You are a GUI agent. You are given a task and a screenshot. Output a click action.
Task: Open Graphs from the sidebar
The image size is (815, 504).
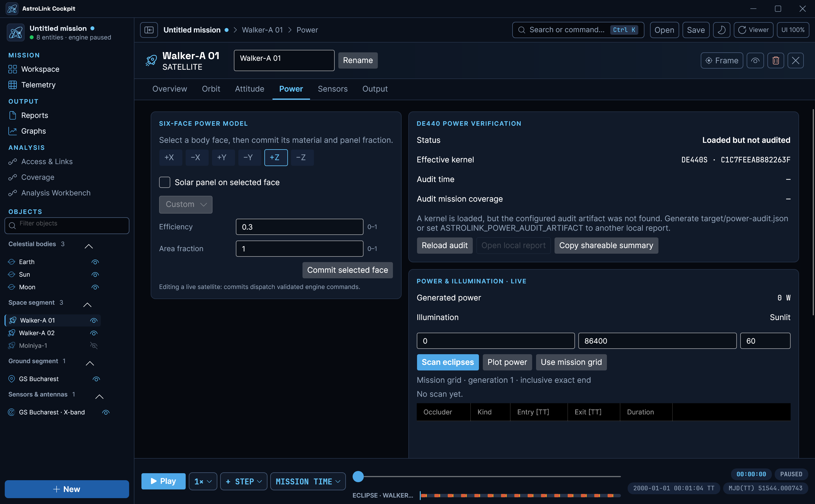33,131
